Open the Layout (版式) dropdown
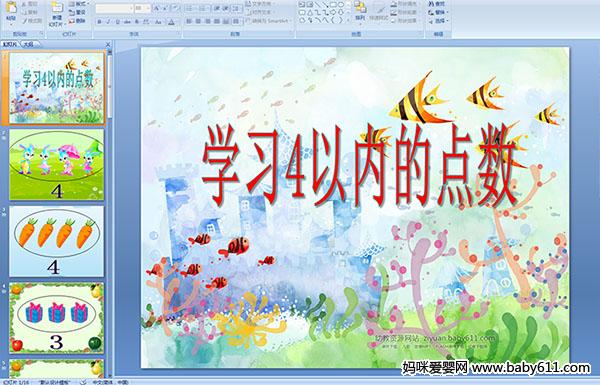Screen dimensions: 600x385 (79, 3)
